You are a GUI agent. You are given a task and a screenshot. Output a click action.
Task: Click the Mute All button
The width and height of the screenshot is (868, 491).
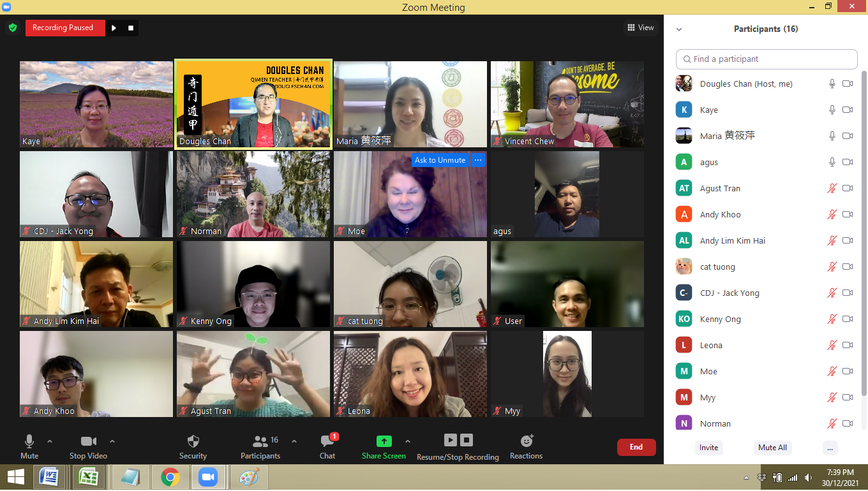772,448
